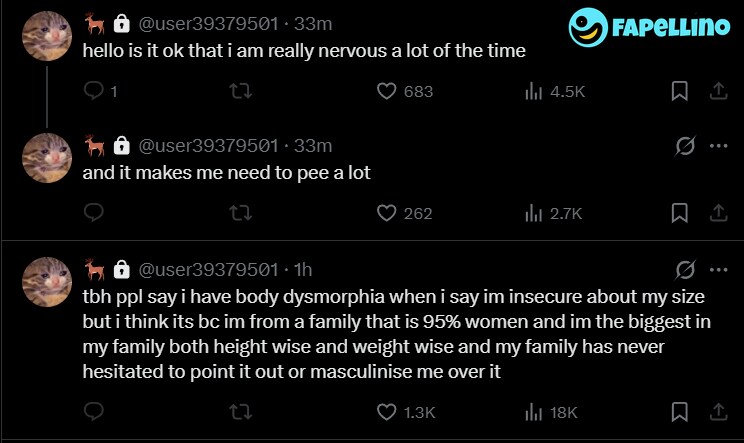Reply to the 'need to pee' tweet
The height and width of the screenshot is (443, 744).
[x=95, y=212]
